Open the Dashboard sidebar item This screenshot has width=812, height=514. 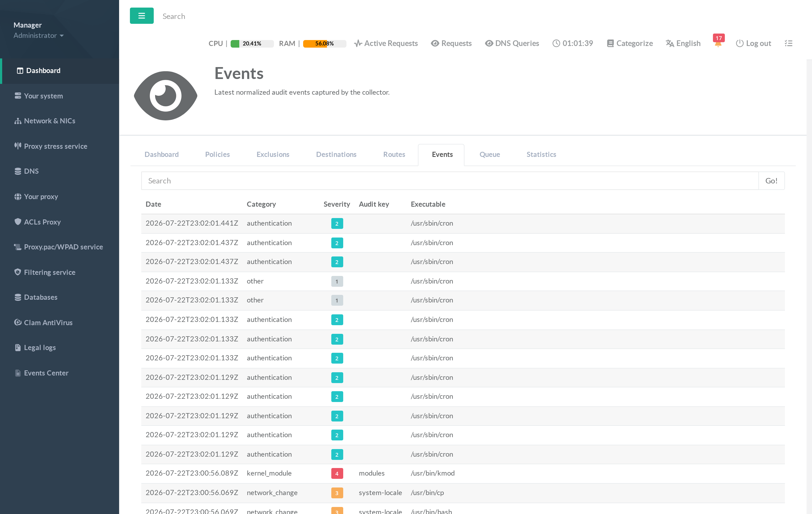(60, 71)
